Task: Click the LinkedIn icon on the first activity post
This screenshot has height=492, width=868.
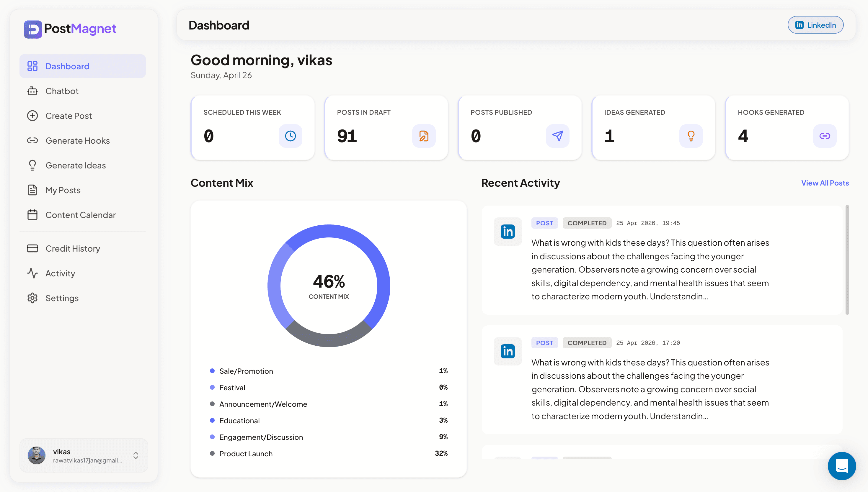Action: point(507,232)
